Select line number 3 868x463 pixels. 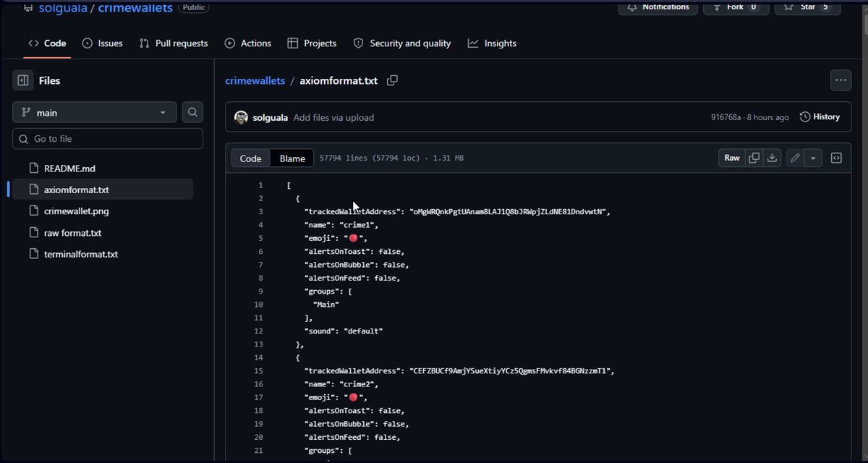[260, 212]
